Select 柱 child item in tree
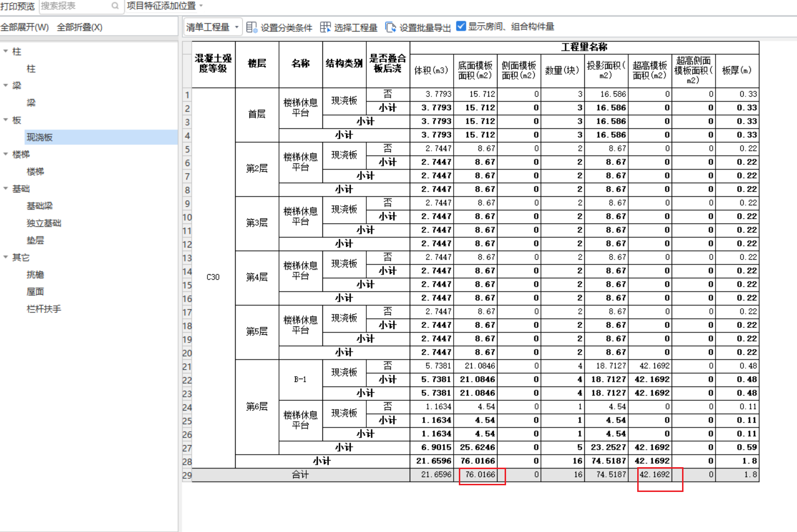 point(31,69)
